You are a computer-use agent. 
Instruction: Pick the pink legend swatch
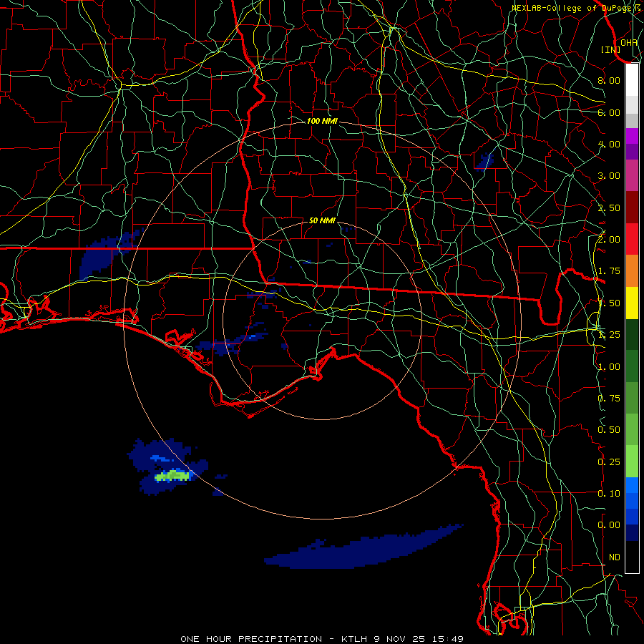tap(632, 175)
